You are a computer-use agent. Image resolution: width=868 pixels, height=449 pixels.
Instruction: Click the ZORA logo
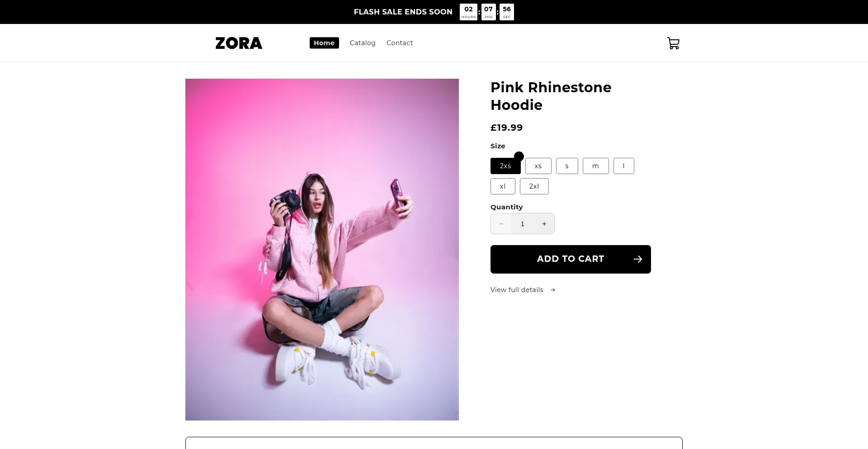coord(239,43)
